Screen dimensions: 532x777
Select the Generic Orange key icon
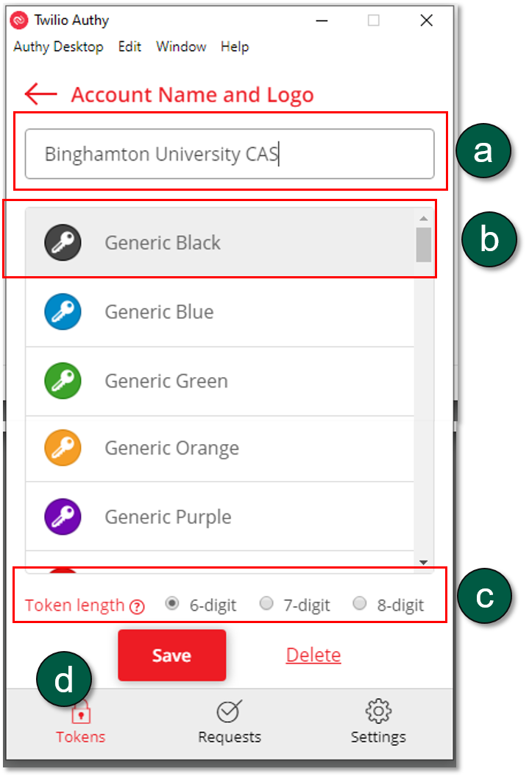click(63, 448)
